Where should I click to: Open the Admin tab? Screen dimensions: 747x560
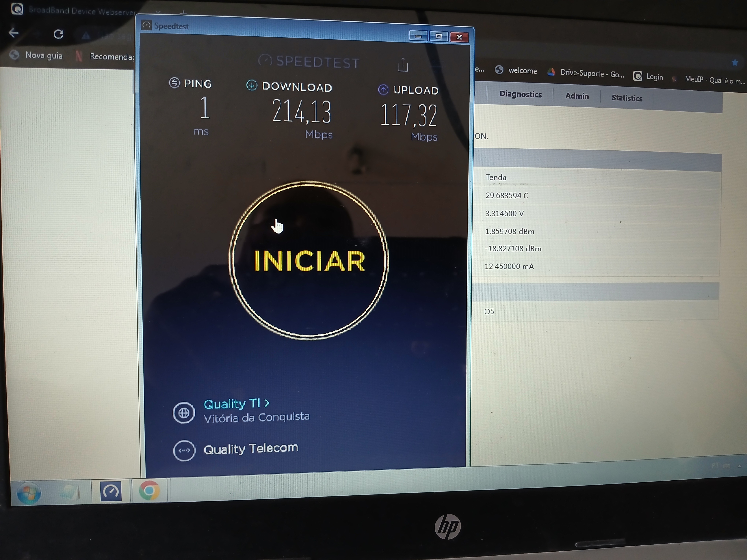click(577, 96)
